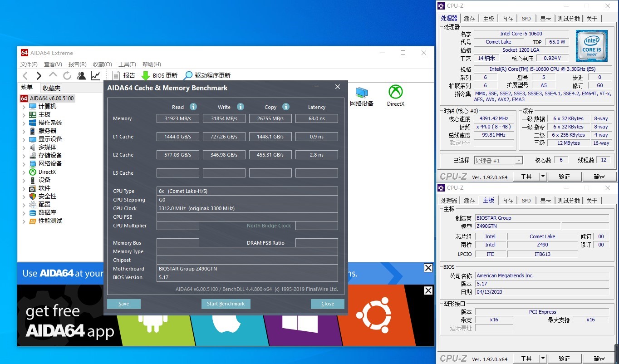The height and width of the screenshot is (364, 619).
Task: Open the 查看(V) menu in AIDA64
Action: [x=53, y=64]
